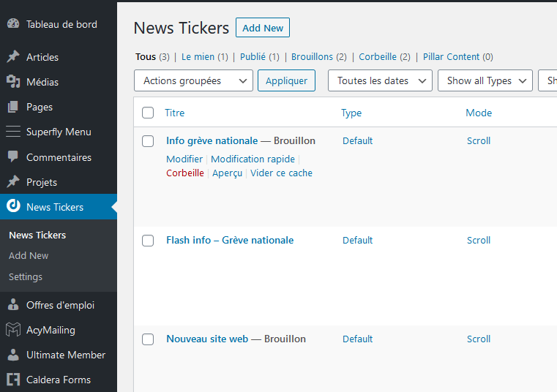Open Médias library icon in sidebar
This screenshot has height=392, width=557.
click(x=13, y=82)
